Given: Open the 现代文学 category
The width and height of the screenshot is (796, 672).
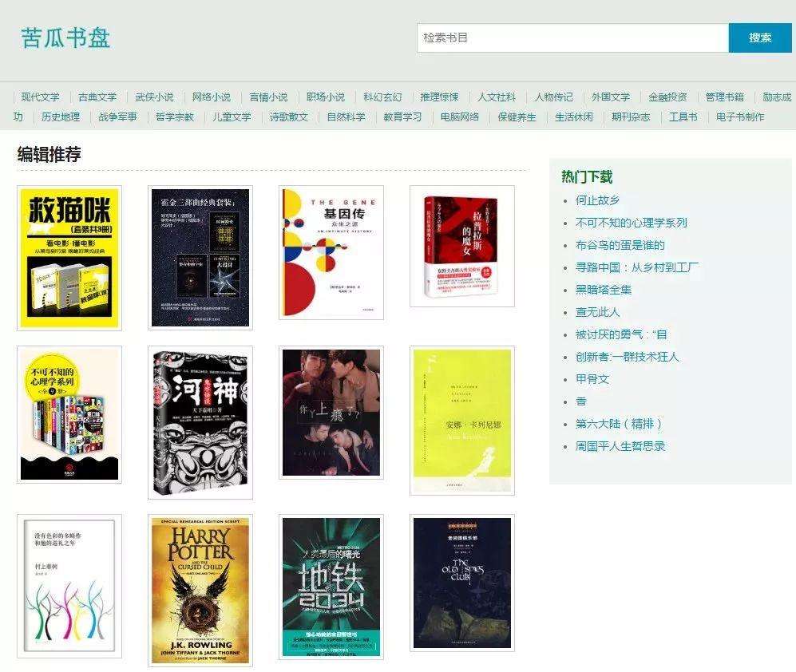Looking at the screenshot, I should pos(41,97).
